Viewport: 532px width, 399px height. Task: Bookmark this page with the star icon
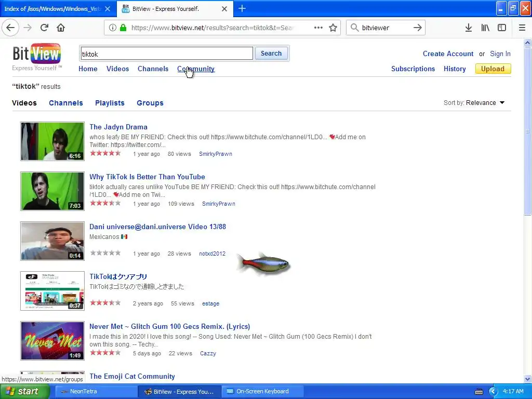(333, 28)
